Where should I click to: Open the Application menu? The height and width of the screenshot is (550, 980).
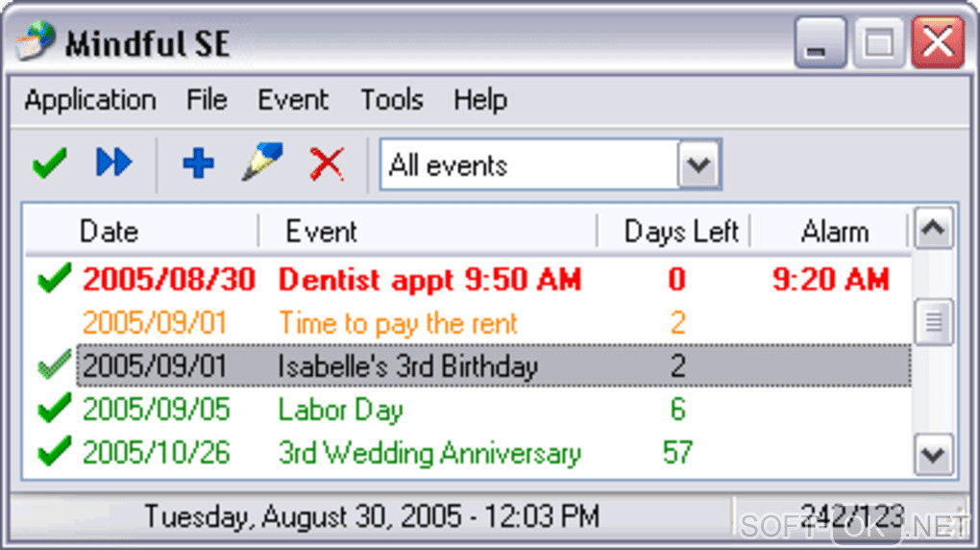tap(90, 100)
